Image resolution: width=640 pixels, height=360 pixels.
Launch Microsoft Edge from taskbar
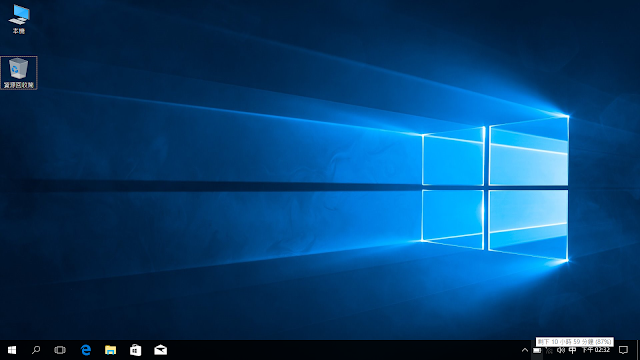(x=86, y=350)
